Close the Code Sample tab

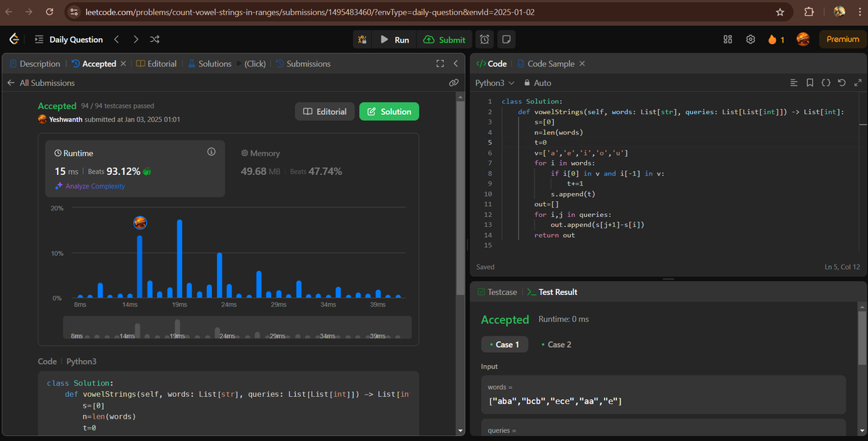click(582, 64)
